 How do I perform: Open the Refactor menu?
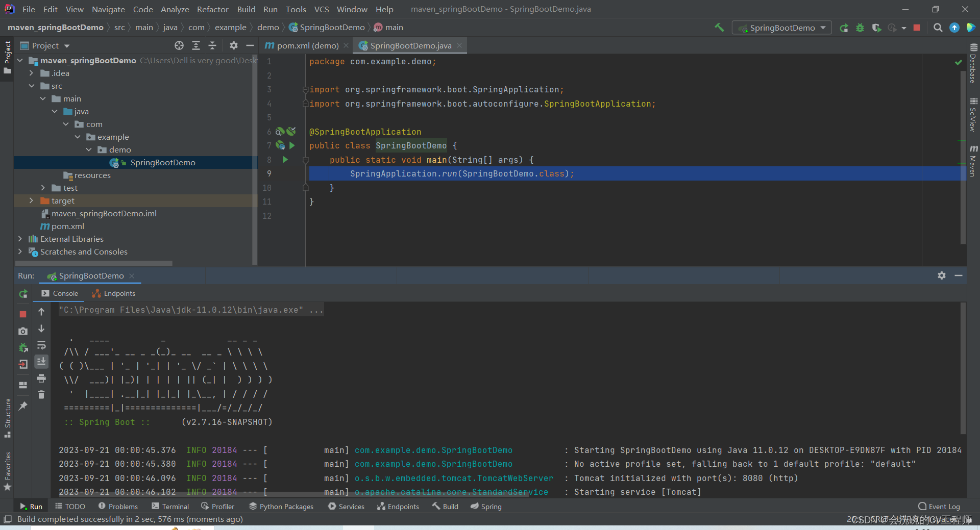(212, 9)
